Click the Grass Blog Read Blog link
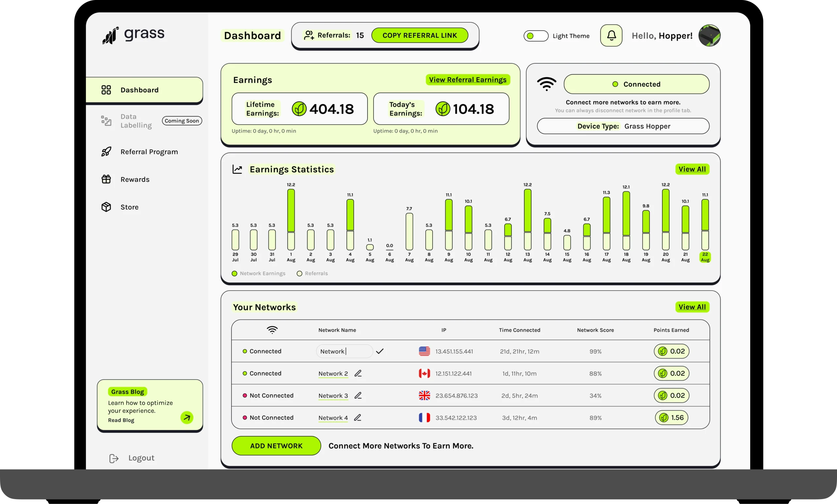The width and height of the screenshot is (837, 504). [121, 420]
